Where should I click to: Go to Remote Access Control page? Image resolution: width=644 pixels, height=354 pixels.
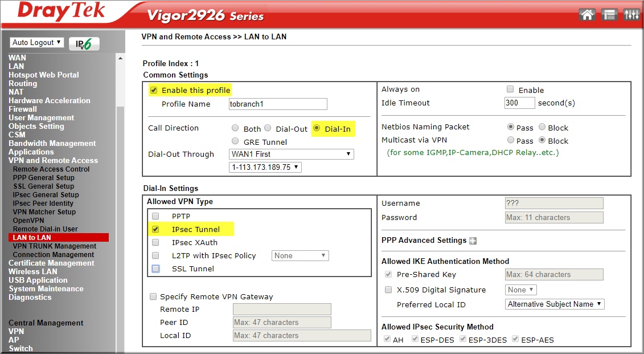(51, 169)
